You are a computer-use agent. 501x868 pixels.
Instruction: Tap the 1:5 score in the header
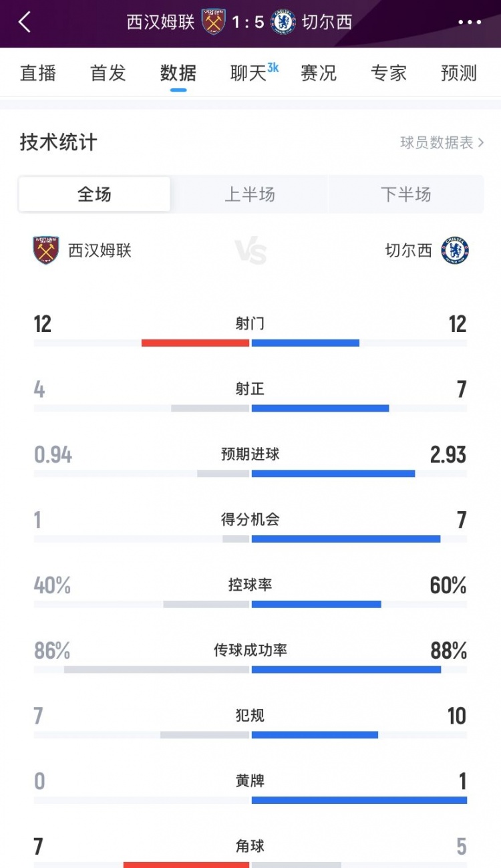[248, 21]
